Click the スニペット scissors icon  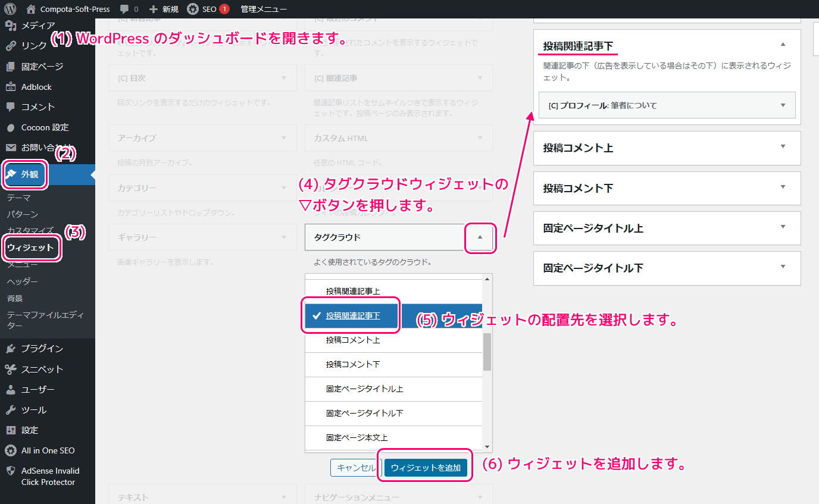(11, 370)
